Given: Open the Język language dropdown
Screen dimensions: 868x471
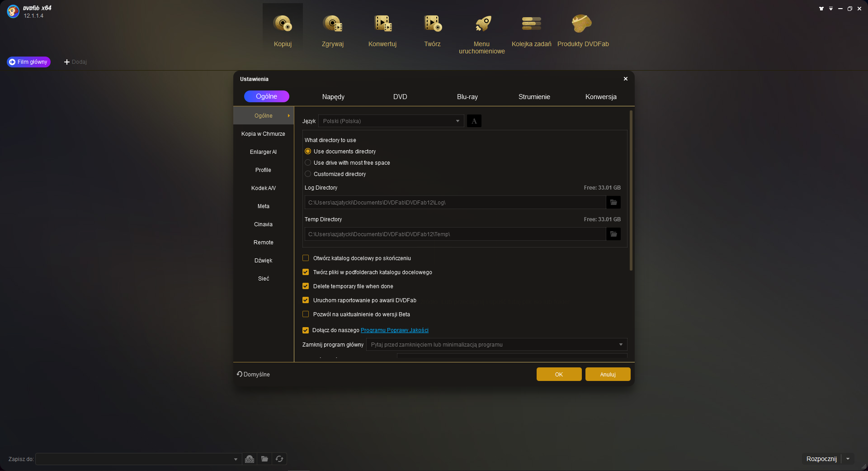Looking at the screenshot, I should point(391,121).
